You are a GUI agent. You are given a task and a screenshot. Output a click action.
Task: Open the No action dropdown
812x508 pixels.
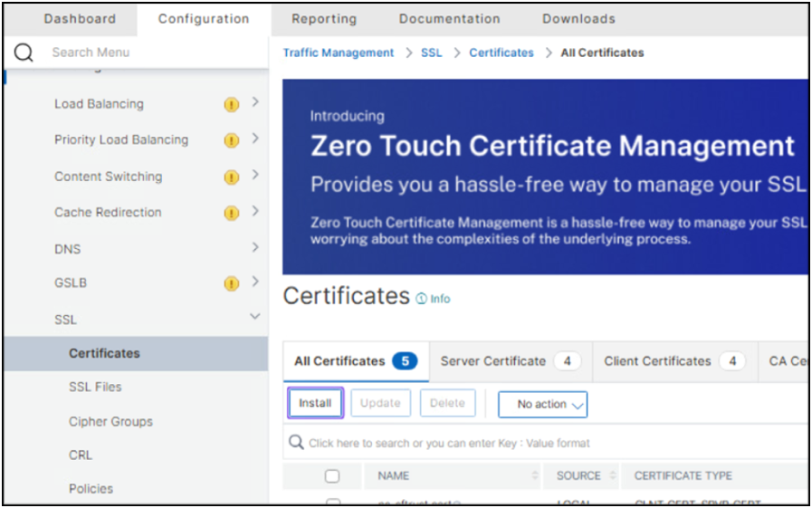pyautogui.click(x=542, y=404)
